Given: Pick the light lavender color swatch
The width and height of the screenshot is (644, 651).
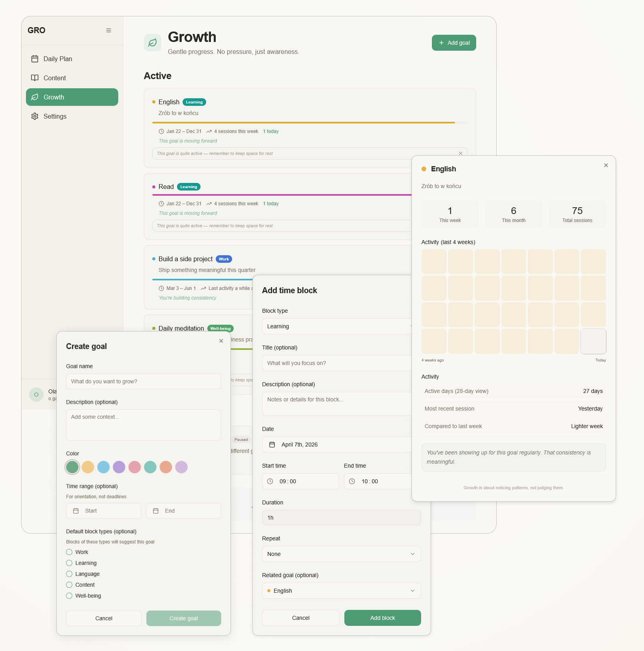Looking at the screenshot, I should pyautogui.click(x=181, y=467).
